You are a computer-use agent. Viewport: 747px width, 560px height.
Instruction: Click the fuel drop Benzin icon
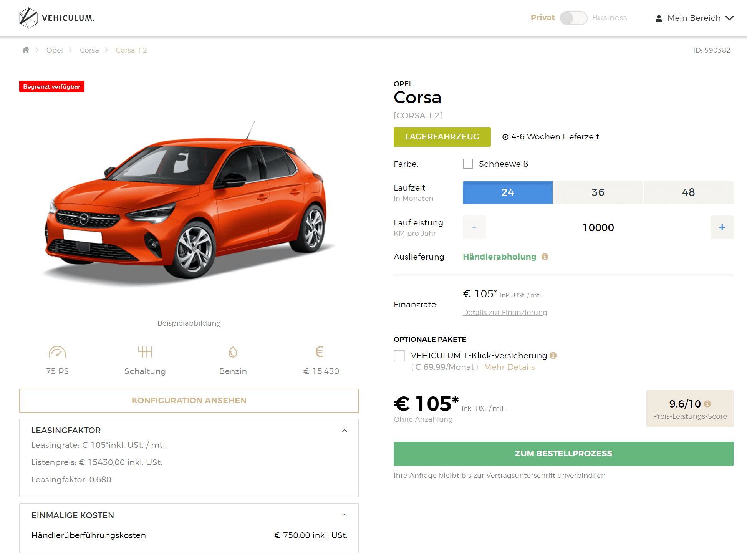pos(233,352)
